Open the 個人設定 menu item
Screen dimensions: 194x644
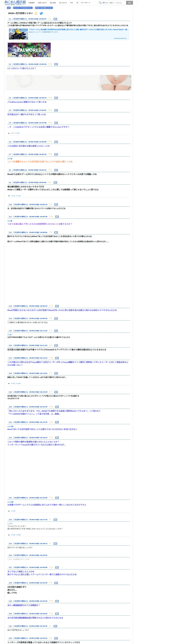53,3
